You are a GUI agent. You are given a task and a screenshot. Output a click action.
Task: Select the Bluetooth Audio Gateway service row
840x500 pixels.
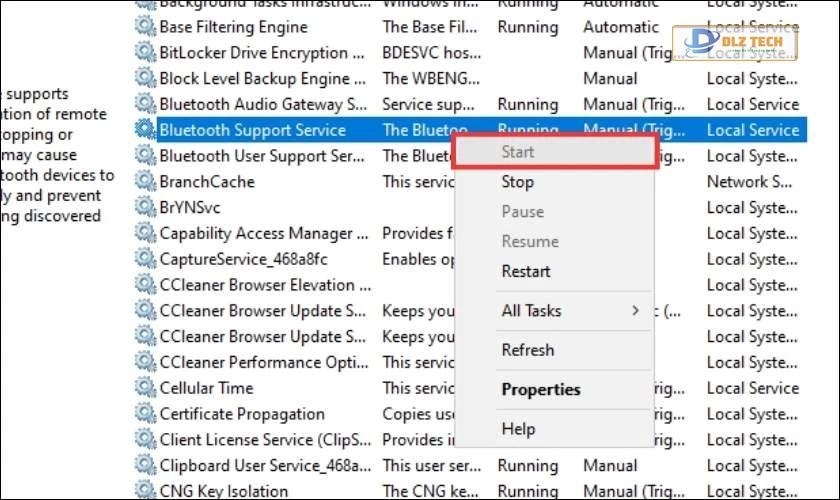tap(263, 104)
